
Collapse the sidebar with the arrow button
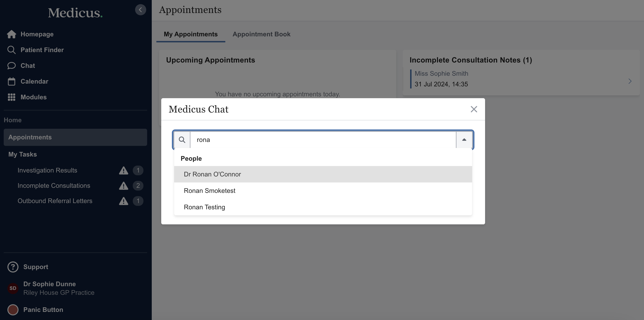(140, 10)
